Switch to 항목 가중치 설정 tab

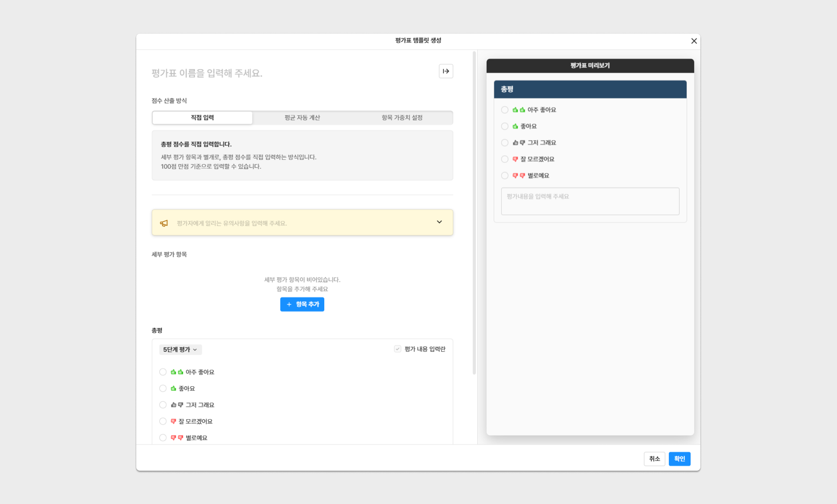coord(402,118)
